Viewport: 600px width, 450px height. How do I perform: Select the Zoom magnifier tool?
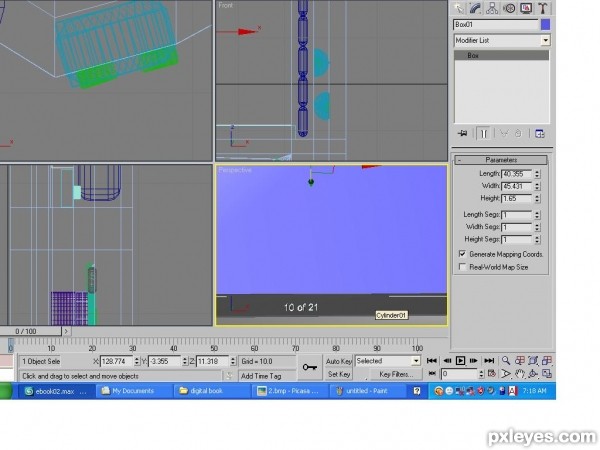pyautogui.click(x=506, y=360)
